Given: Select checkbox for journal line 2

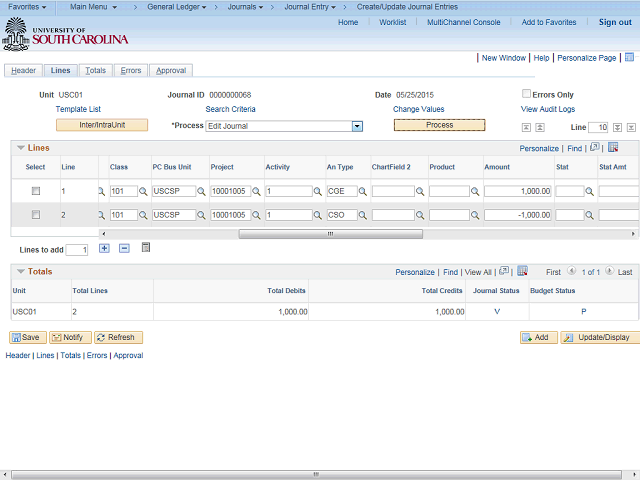Looking at the screenshot, I should point(36,215).
